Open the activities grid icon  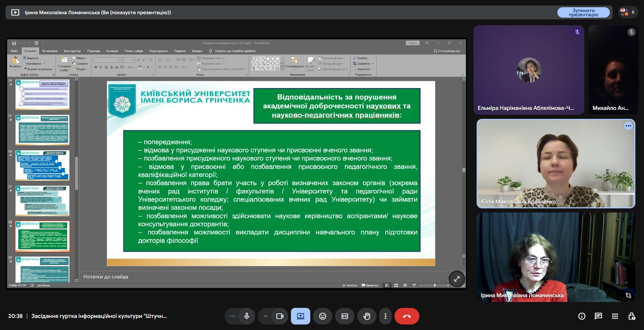click(615, 316)
